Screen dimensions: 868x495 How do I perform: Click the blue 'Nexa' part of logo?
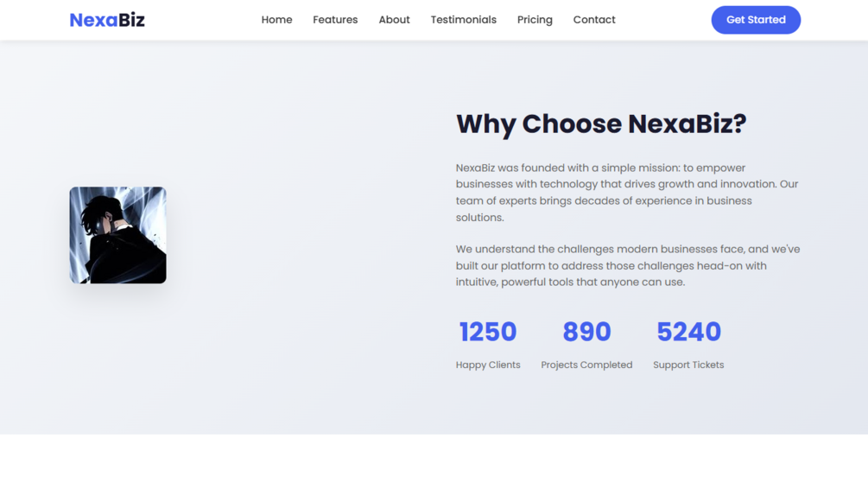click(93, 20)
